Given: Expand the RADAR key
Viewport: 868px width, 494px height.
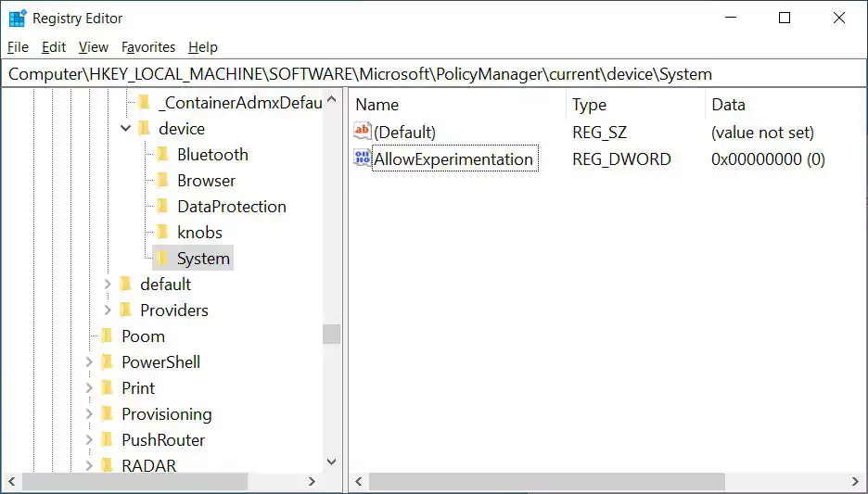Looking at the screenshot, I should [89, 466].
